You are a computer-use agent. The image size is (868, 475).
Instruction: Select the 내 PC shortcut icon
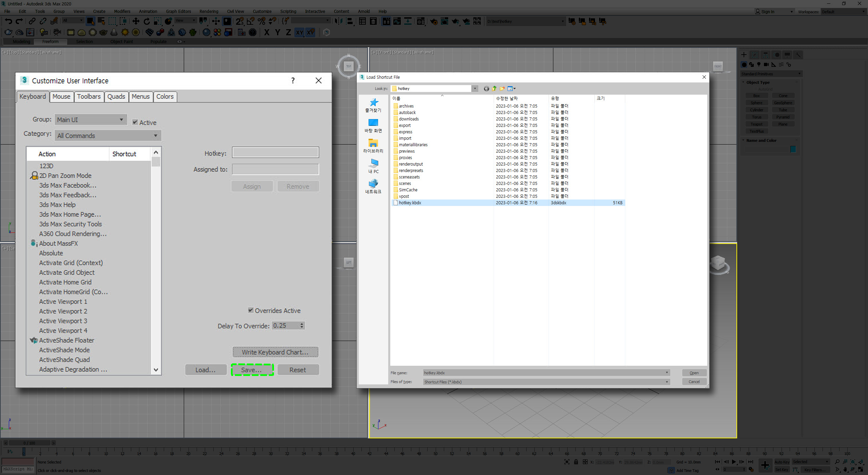(x=373, y=166)
